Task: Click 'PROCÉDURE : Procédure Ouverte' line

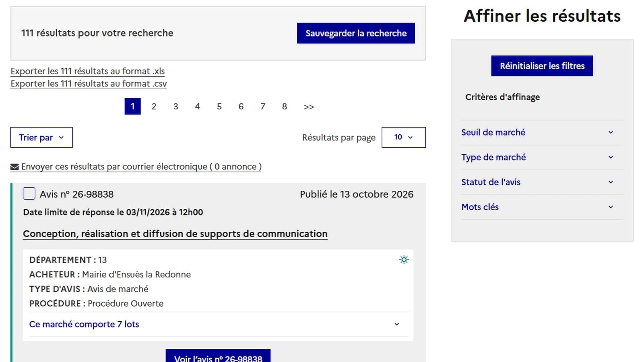Action: pos(96,304)
